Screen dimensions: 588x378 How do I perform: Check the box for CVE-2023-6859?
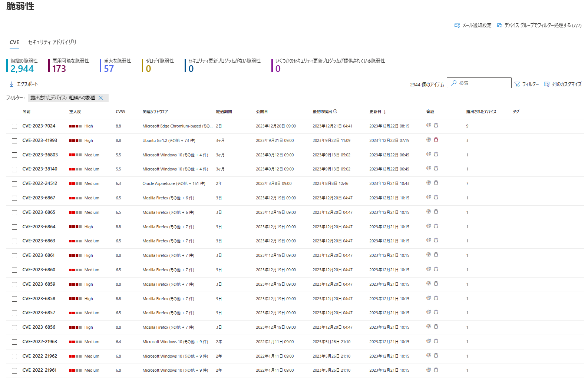14,285
